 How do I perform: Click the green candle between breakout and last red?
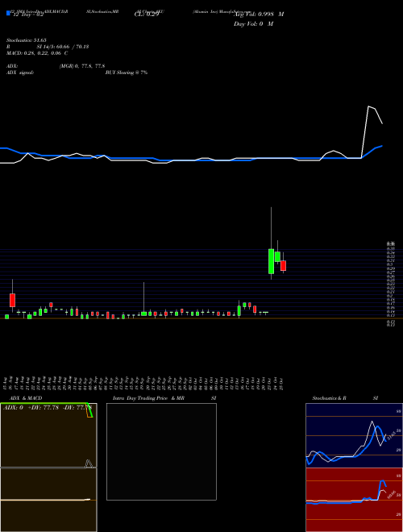(x=277, y=256)
